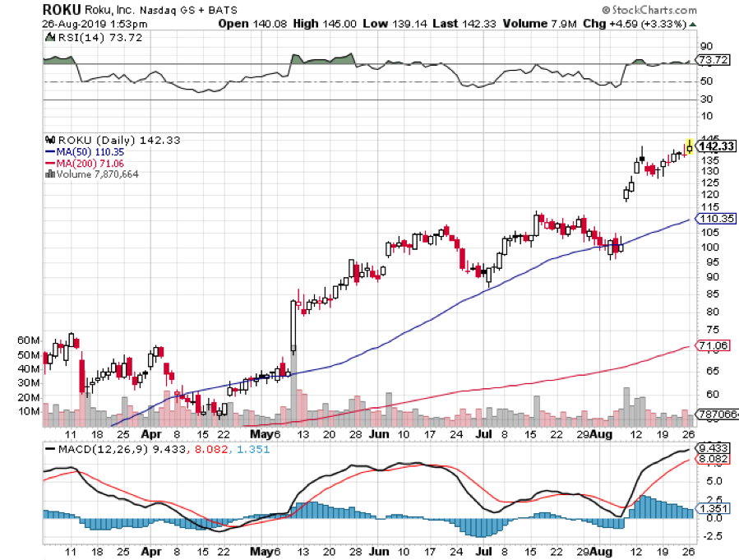
Task: Click the -2.5 level on the MACD axis
Action: (712, 536)
